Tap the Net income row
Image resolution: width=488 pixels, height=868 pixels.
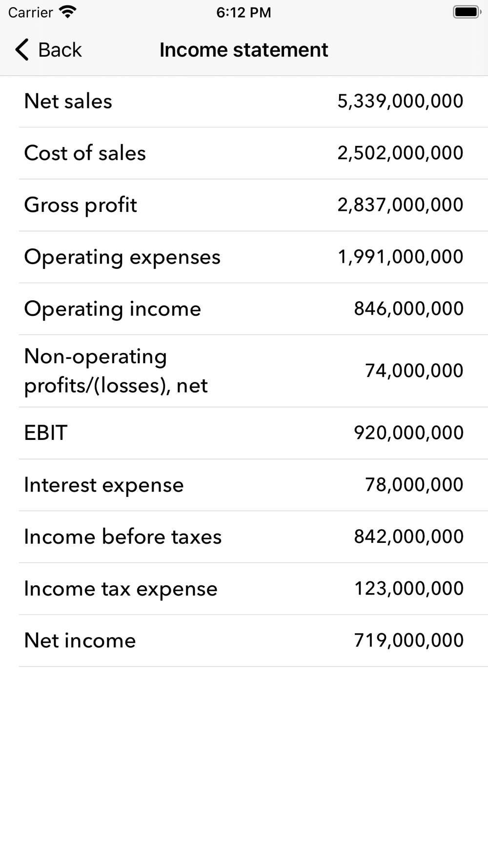pyautogui.click(x=244, y=641)
